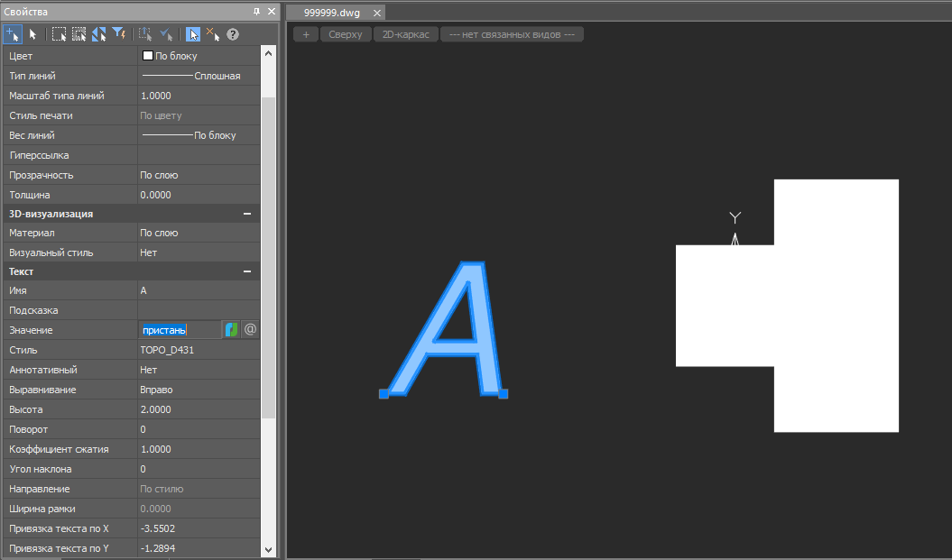Screen dimensions: 952x560
Task: Collapse the 3D-визуализация section
Action: [247, 214]
